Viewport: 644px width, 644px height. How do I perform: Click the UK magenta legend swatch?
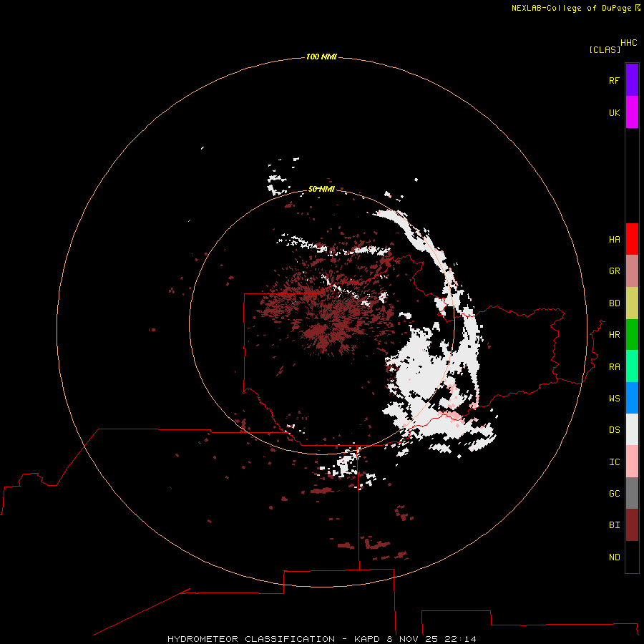click(x=632, y=112)
